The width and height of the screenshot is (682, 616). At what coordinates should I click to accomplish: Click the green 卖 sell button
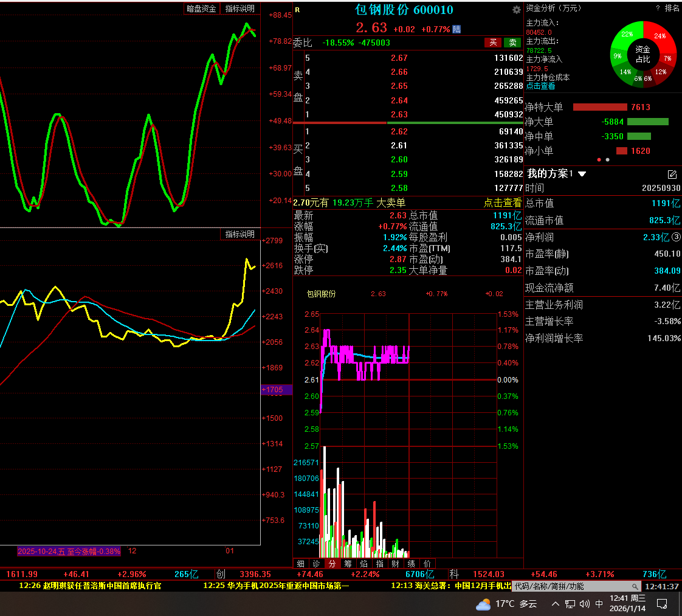click(x=513, y=43)
